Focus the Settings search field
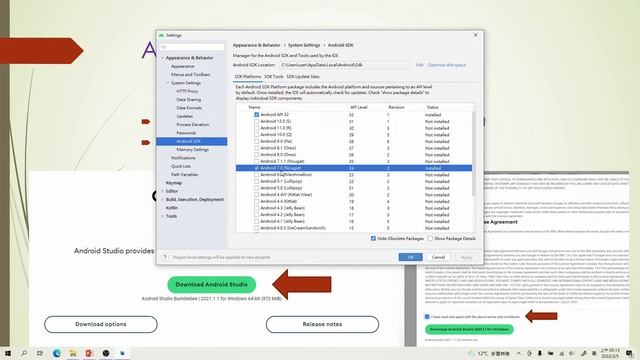 click(192, 47)
